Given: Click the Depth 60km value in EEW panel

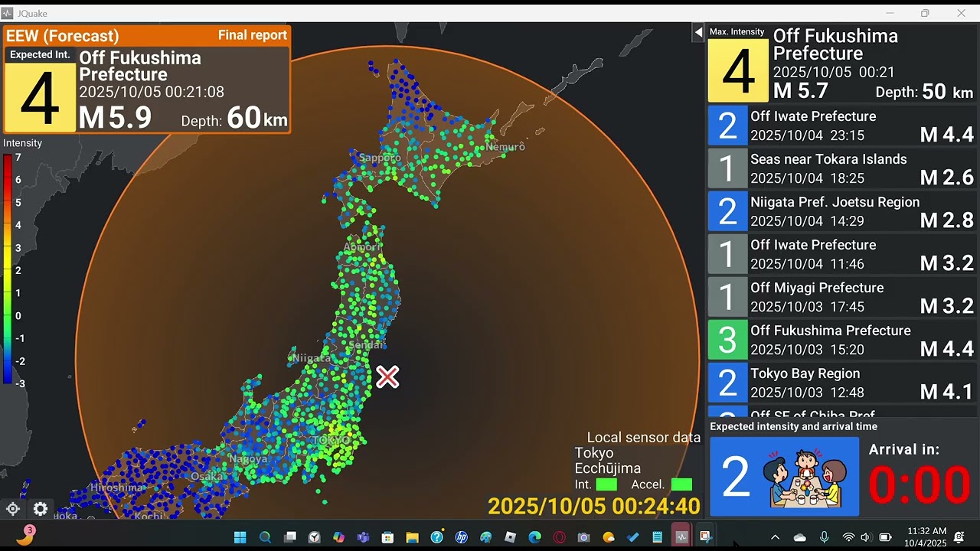Looking at the screenshot, I should (x=234, y=119).
